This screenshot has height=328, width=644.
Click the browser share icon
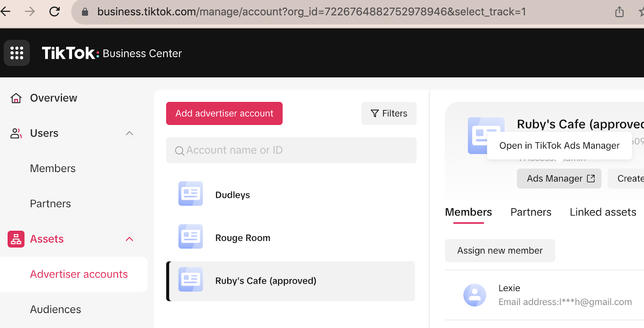coord(619,12)
